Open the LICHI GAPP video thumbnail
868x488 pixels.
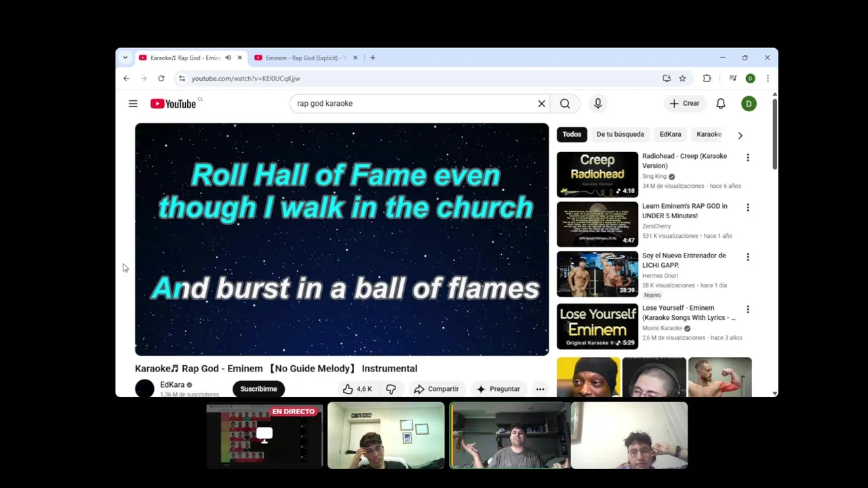(x=597, y=274)
